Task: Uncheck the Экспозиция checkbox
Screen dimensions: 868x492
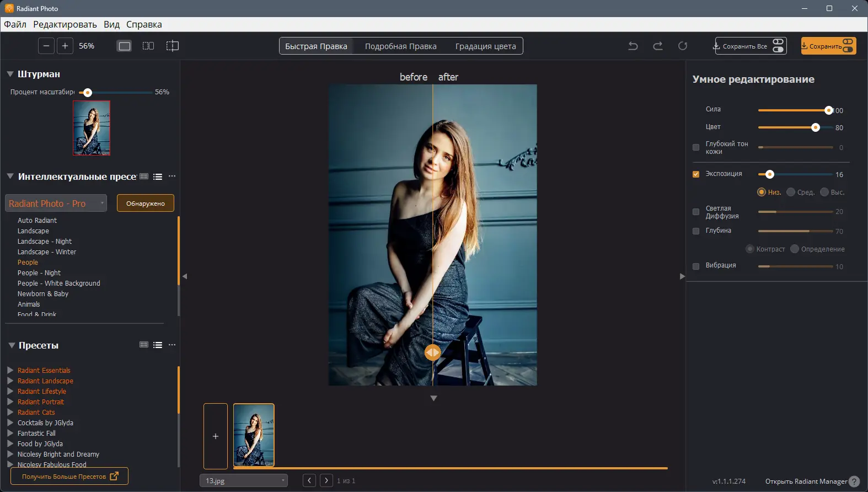Action: pyautogui.click(x=696, y=174)
